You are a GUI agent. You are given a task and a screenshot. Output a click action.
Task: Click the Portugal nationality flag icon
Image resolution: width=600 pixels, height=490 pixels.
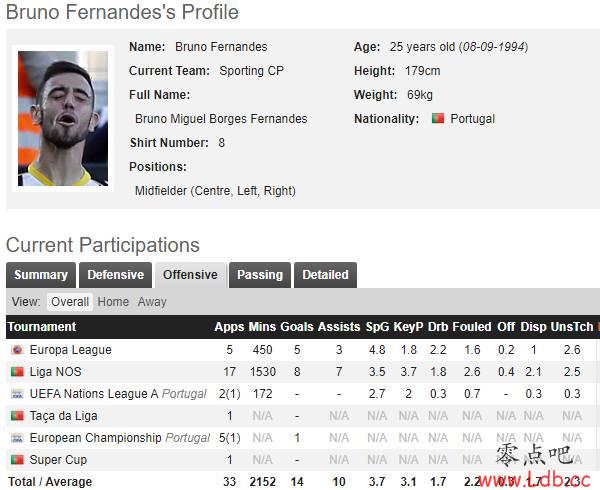click(438, 118)
